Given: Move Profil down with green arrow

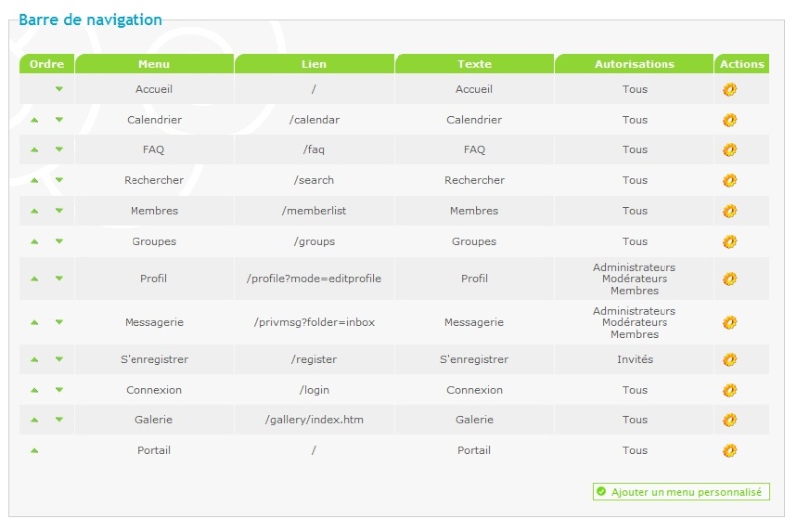Looking at the screenshot, I should (x=59, y=278).
